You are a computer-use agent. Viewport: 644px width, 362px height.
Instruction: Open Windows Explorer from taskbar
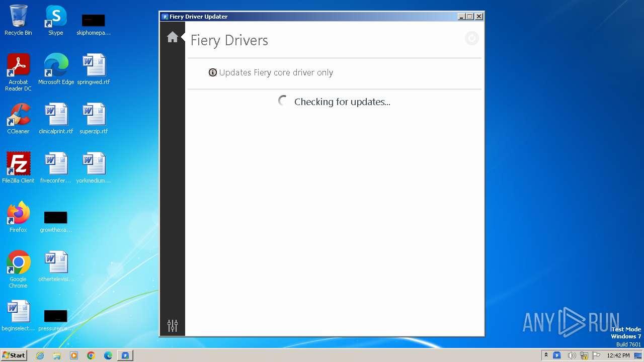pos(57,355)
